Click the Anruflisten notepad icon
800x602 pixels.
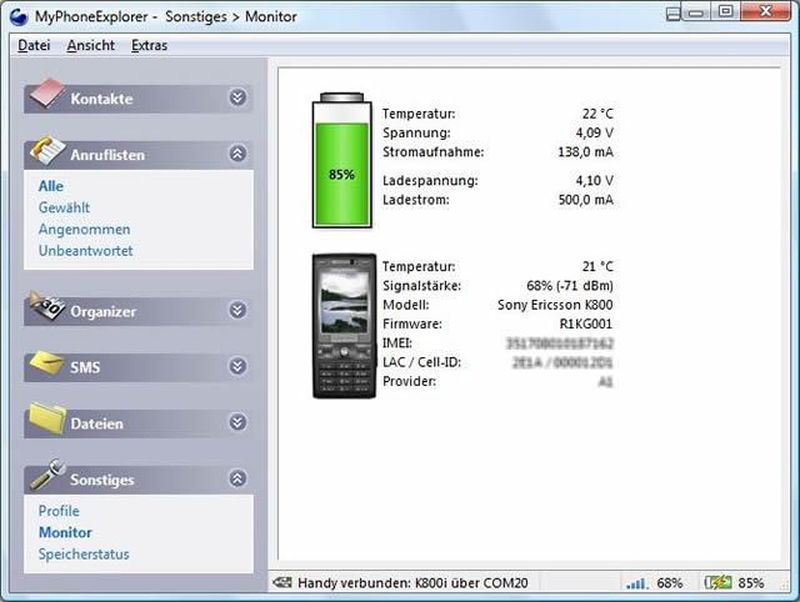coord(47,151)
